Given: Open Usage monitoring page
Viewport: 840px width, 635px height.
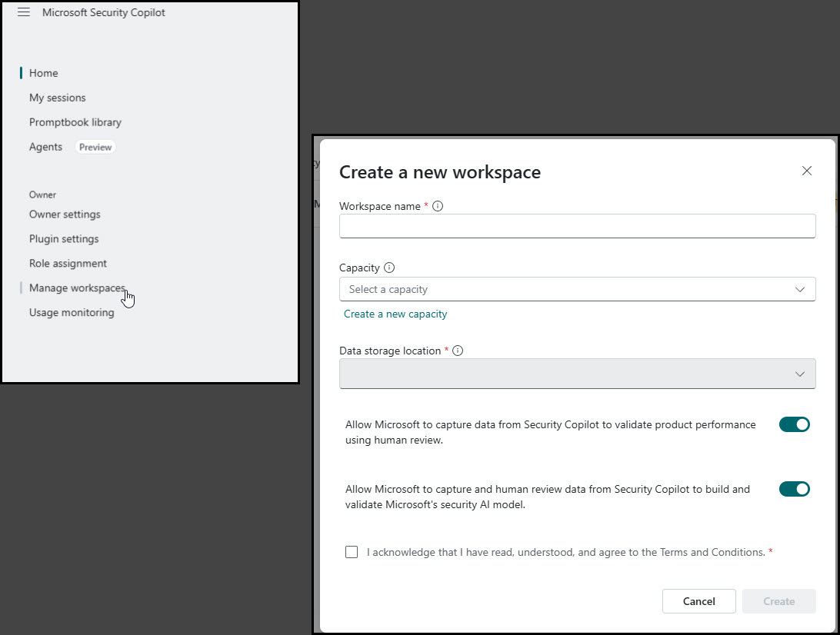Looking at the screenshot, I should click(x=72, y=313).
